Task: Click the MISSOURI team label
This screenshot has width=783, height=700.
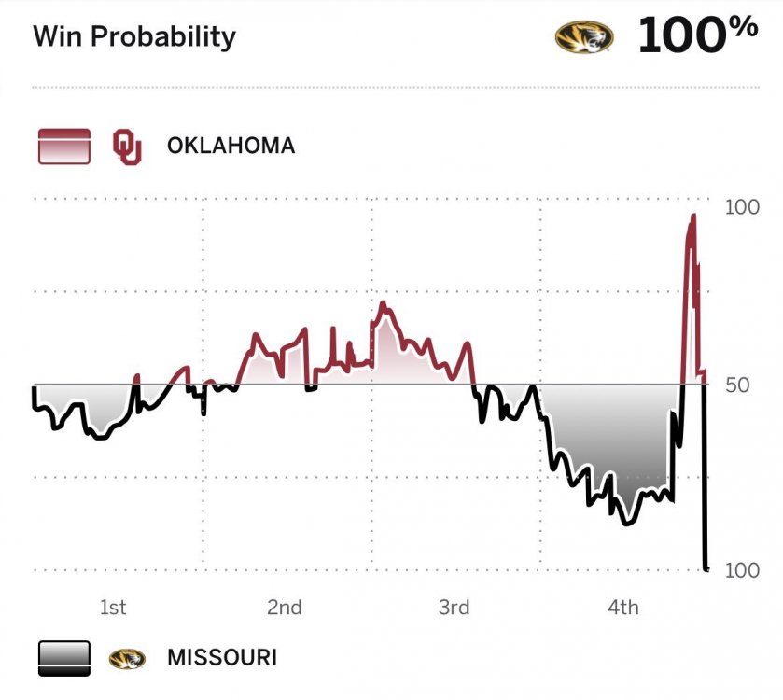Action: (222, 657)
